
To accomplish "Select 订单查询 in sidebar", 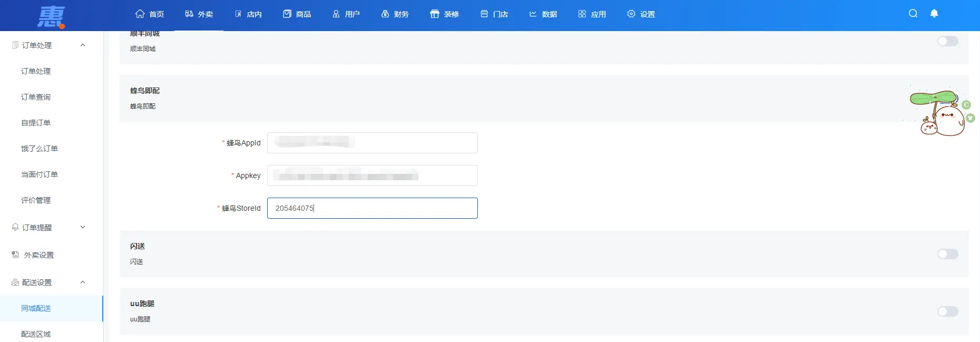I will (x=36, y=97).
